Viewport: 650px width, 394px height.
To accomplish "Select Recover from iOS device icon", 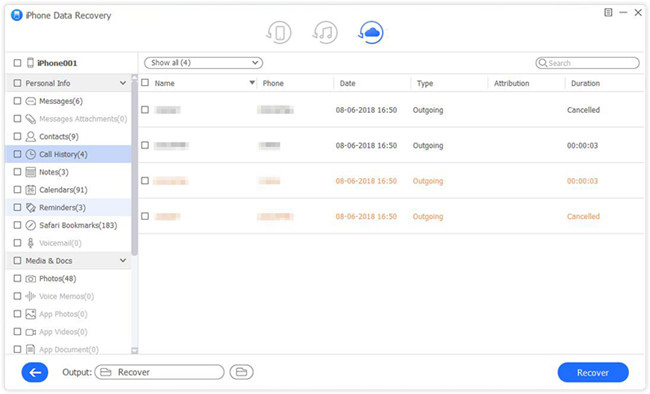I will click(279, 32).
